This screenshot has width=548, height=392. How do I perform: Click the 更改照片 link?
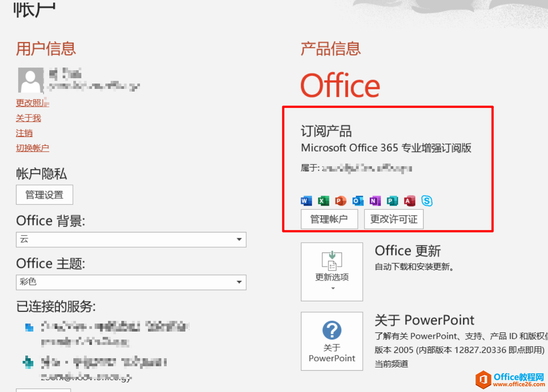(32, 103)
